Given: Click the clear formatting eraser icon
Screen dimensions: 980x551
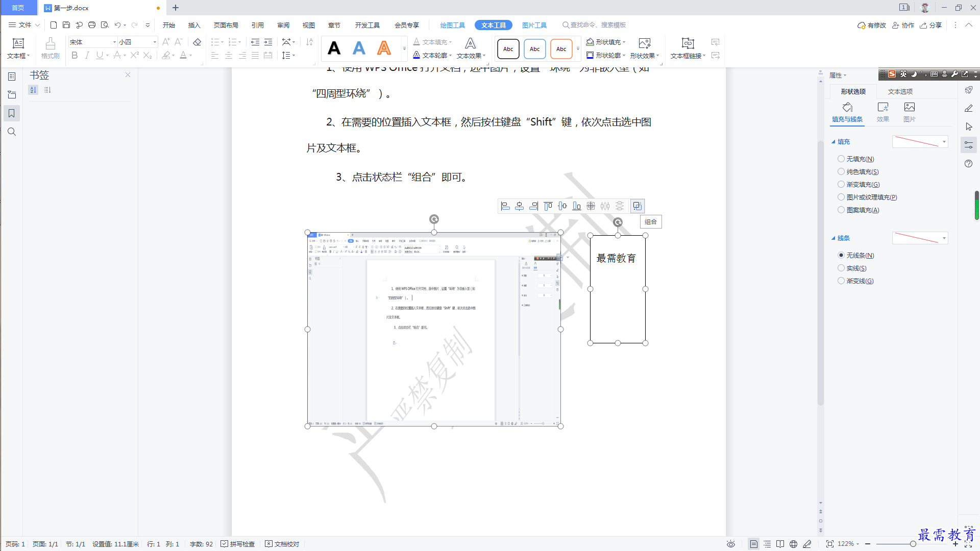Looking at the screenshot, I should (x=197, y=42).
